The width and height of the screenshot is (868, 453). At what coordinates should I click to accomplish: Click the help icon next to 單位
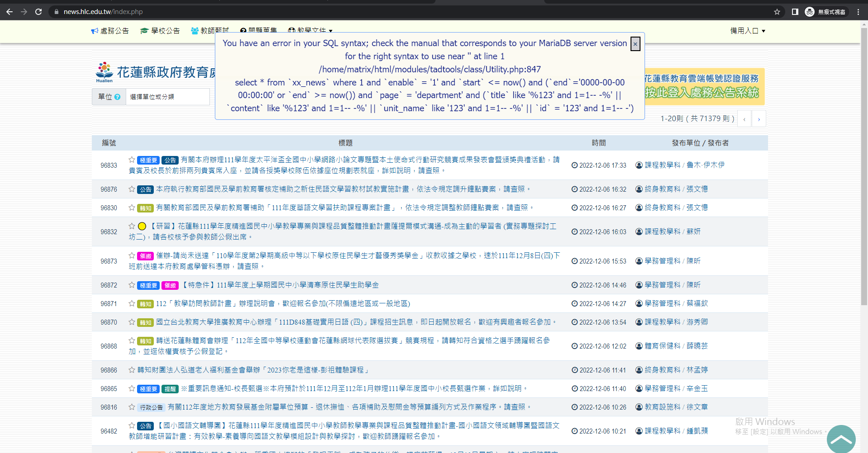118,97
